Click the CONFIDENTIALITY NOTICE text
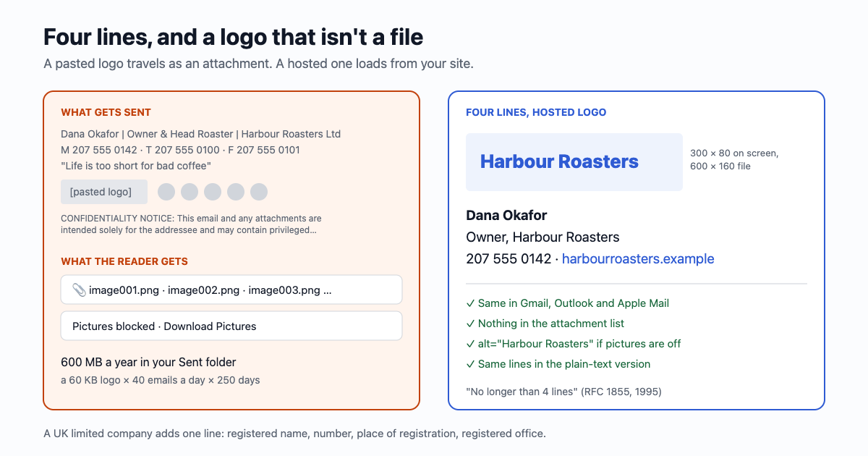The image size is (868, 456). click(x=191, y=224)
